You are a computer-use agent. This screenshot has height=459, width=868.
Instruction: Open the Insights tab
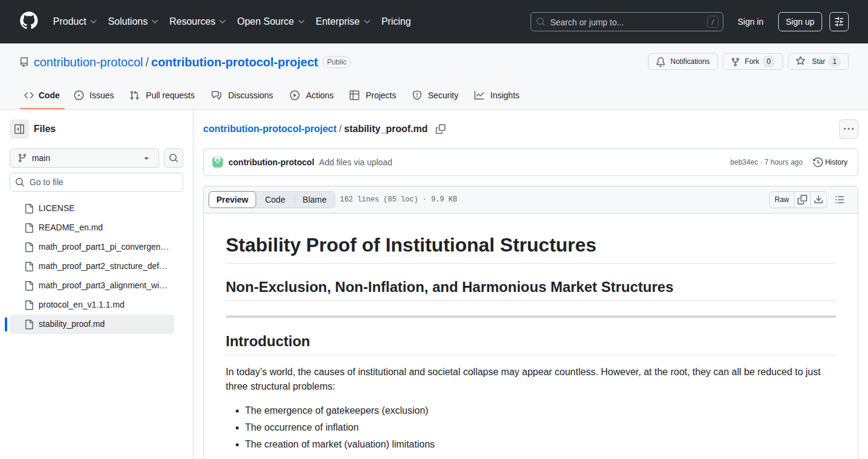click(x=497, y=95)
